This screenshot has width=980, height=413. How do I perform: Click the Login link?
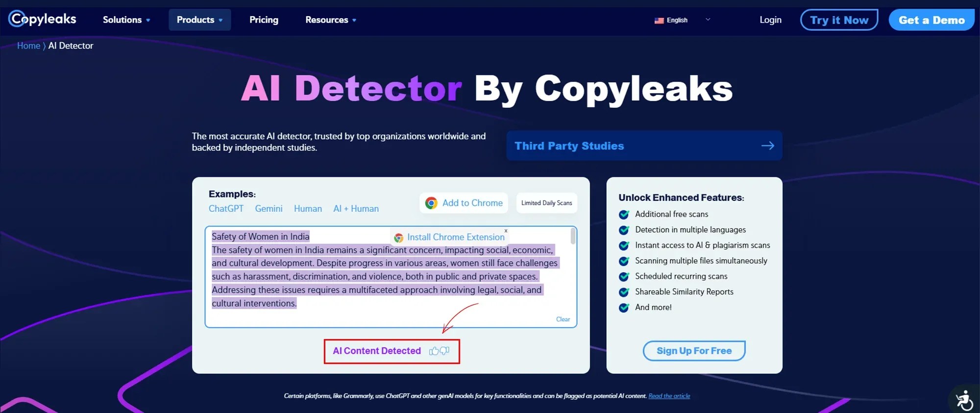770,20
